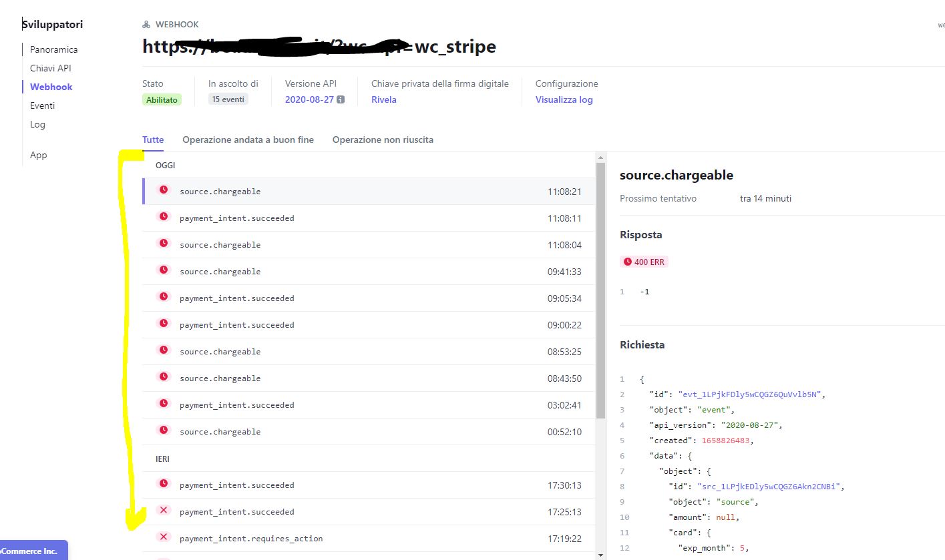Click the 2020-08-27 API version link

[309, 99]
